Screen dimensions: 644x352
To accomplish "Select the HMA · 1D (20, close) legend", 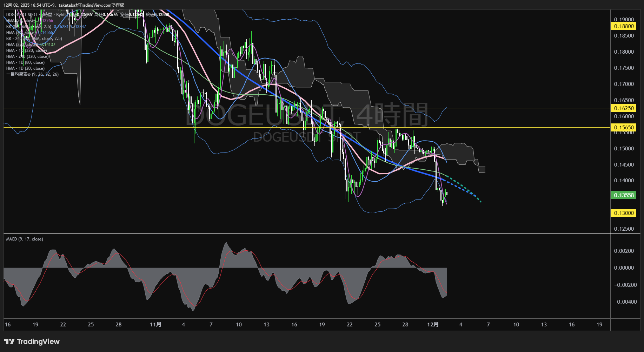I will click(x=25, y=68).
